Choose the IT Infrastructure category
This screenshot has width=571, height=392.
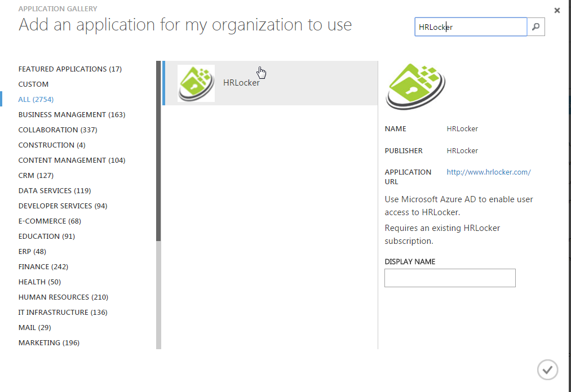[x=63, y=313]
